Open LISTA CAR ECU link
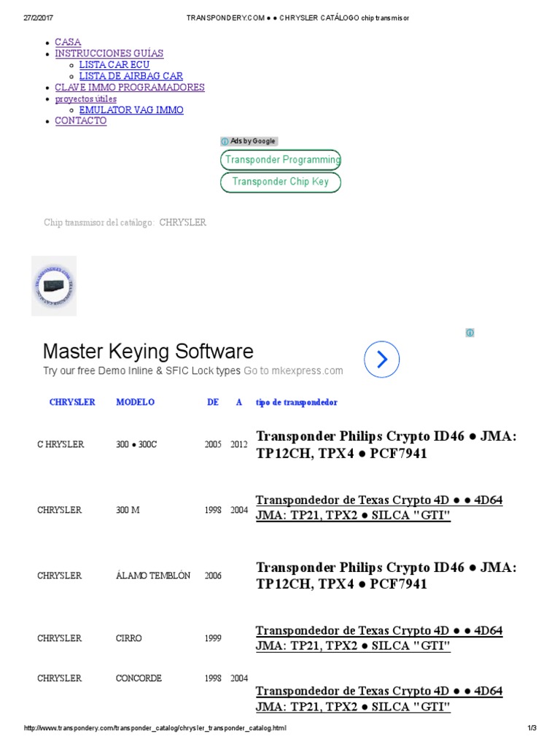 pos(114,65)
